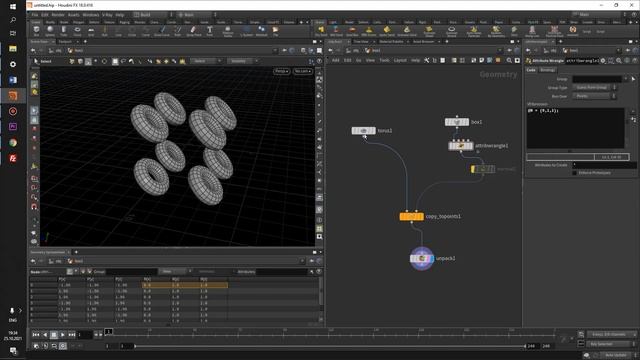The width and height of the screenshot is (640, 360).
Task: Click the unpack1 node
Action: point(422,258)
